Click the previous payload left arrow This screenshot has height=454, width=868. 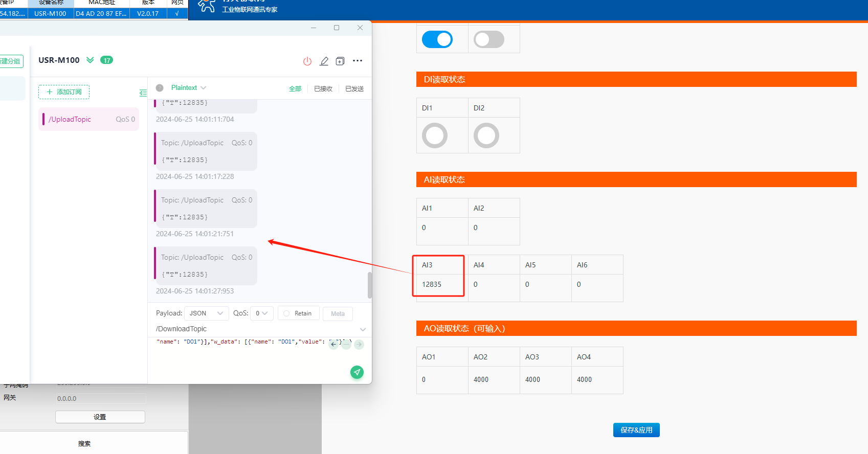[x=333, y=344]
